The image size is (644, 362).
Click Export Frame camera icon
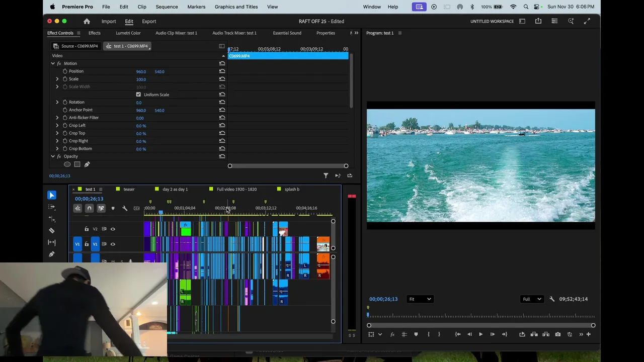tap(557, 334)
